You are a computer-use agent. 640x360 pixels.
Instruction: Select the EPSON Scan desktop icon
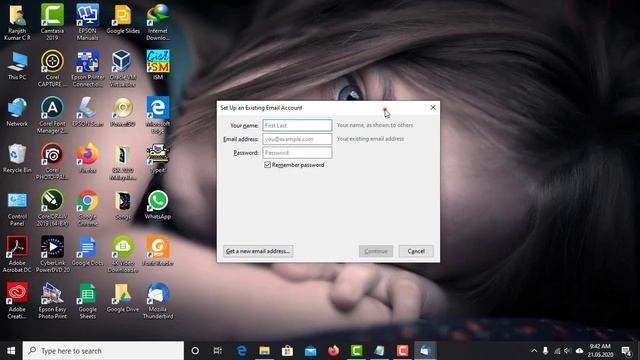87,112
